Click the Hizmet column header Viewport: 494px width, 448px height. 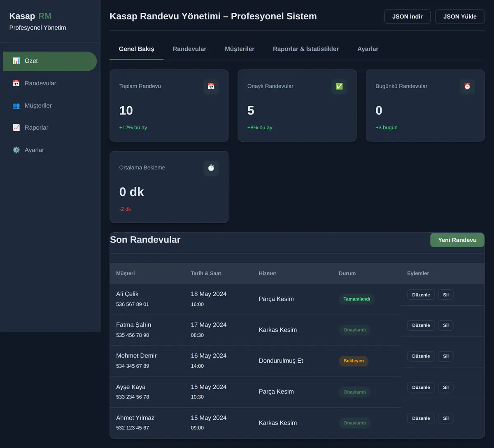pos(268,273)
